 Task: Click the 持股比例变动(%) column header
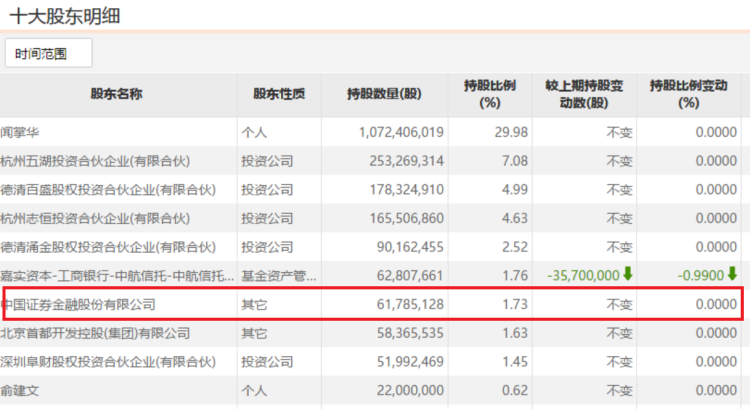click(688, 94)
